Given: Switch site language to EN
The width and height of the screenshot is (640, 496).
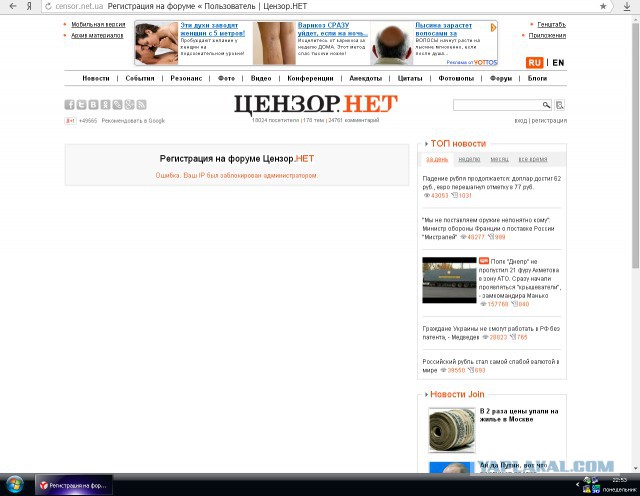Looking at the screenshot, I should pyautogui.click(x=558, y=62).
